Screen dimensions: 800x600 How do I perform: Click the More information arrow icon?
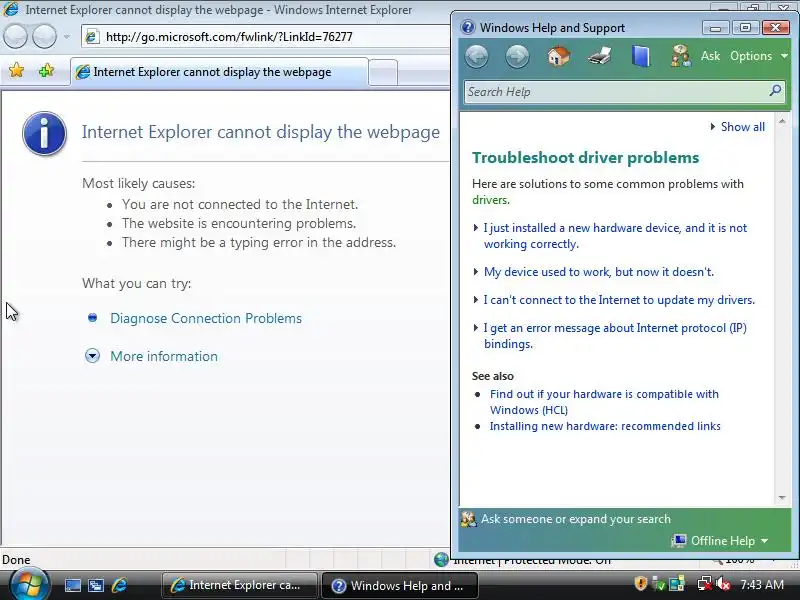click(x=92, y=356)
